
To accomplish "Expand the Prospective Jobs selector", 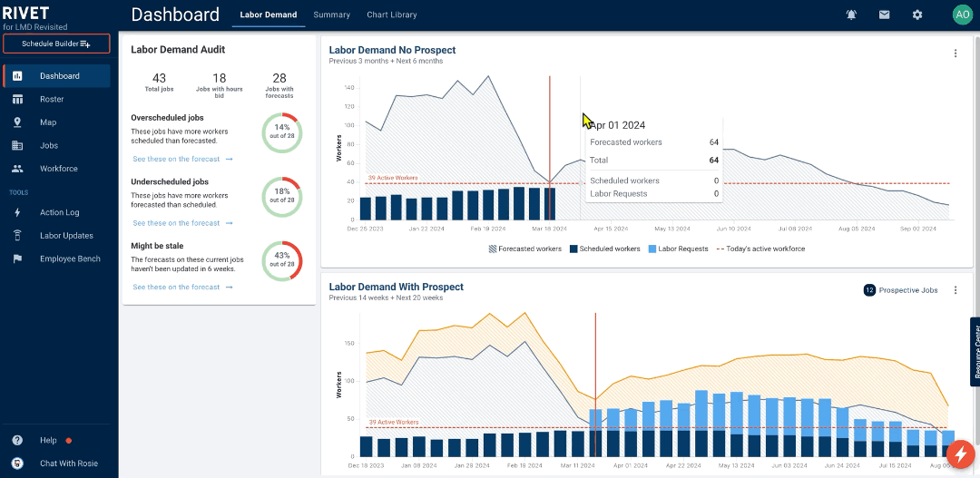I will (901, 290).
